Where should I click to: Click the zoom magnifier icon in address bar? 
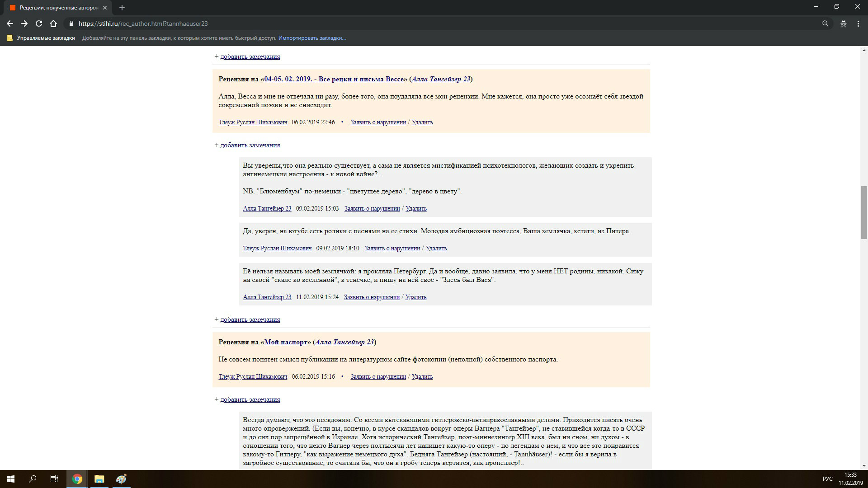tap(825, 23)
